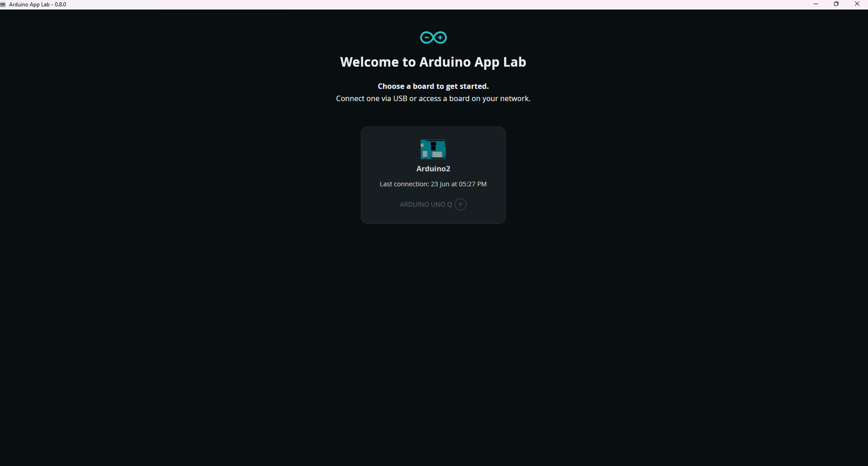The image size is (868, 466).
Task: Close the Arduino App Lab window
Action: click(857, 4)
